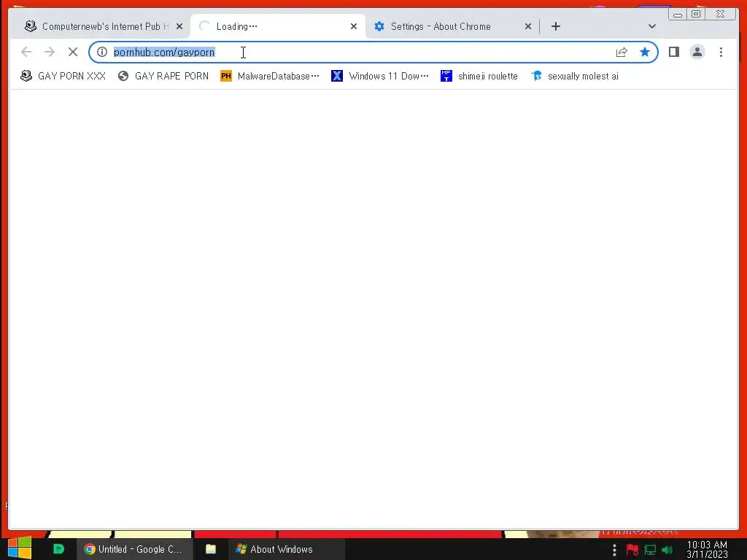Open the taskbar clock showing 10:03 AM

(x=707, y=550)
